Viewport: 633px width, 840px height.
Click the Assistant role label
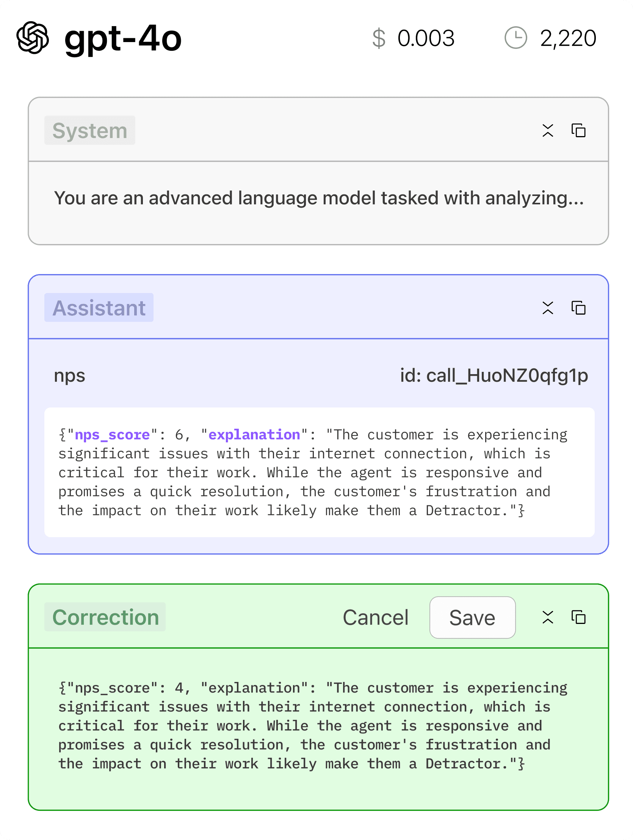point(99,307)
